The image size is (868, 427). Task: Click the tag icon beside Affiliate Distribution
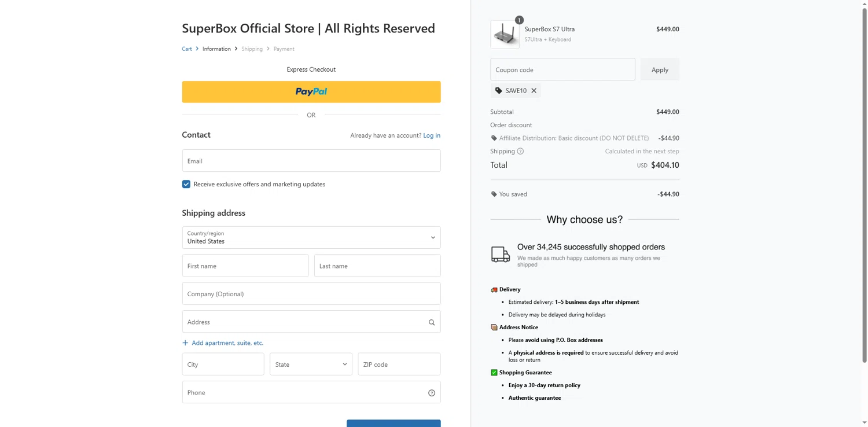[494, 138]
